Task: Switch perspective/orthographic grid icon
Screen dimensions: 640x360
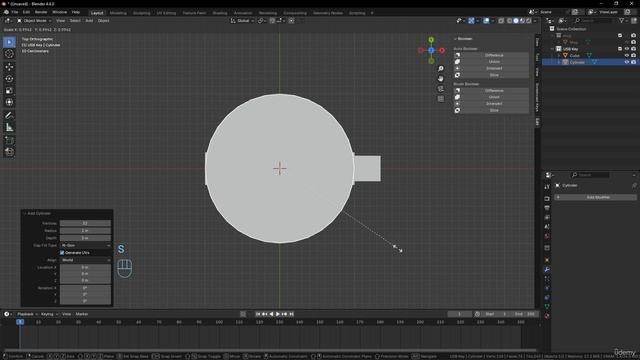Action: coord(441,99)
